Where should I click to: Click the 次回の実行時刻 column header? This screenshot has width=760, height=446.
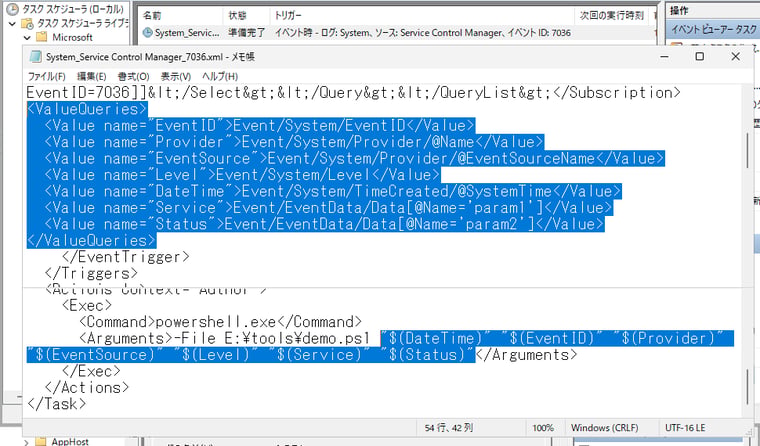point(611,16)
